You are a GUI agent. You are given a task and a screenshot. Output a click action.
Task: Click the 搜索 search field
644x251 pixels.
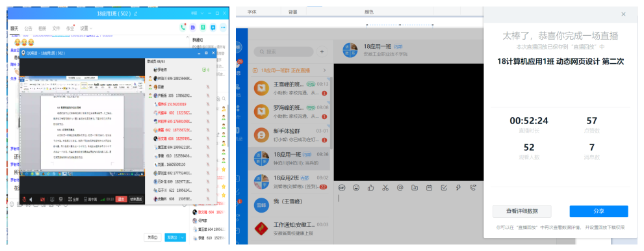[x=283, y=52]
